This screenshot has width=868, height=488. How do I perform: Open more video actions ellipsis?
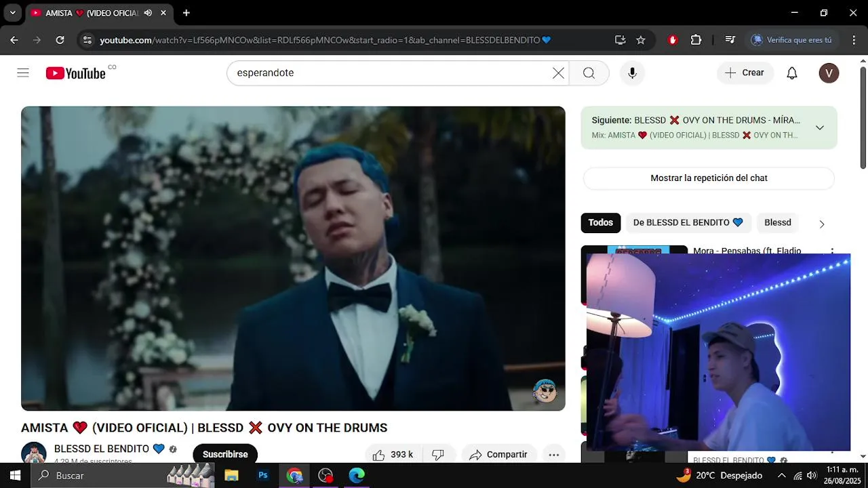point(553,454)
